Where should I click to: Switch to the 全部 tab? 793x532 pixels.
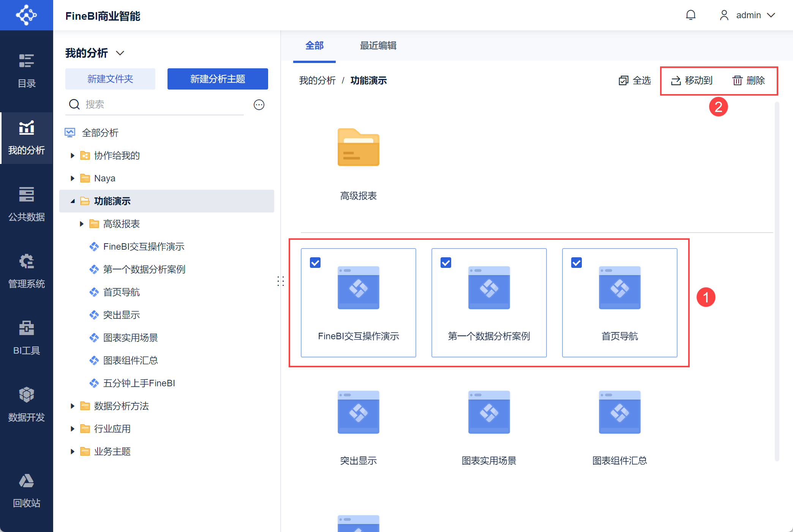click(x=314, y=46)
